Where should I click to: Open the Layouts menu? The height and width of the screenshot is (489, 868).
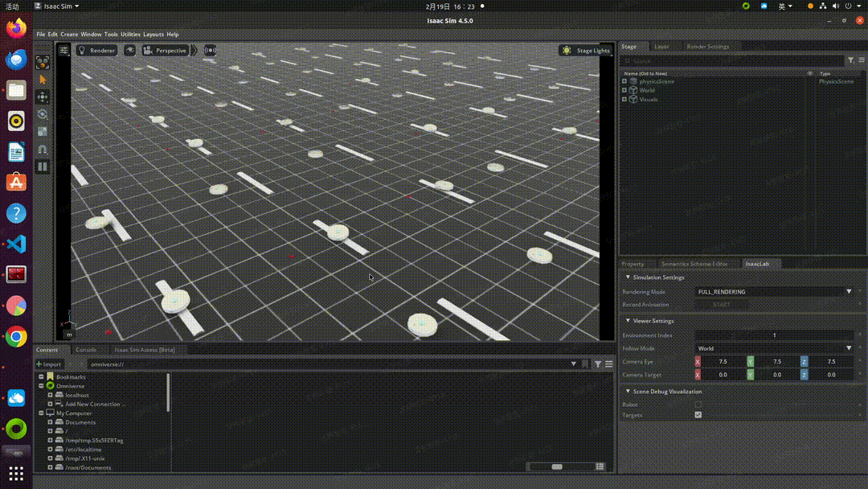(x=154, y=35)
